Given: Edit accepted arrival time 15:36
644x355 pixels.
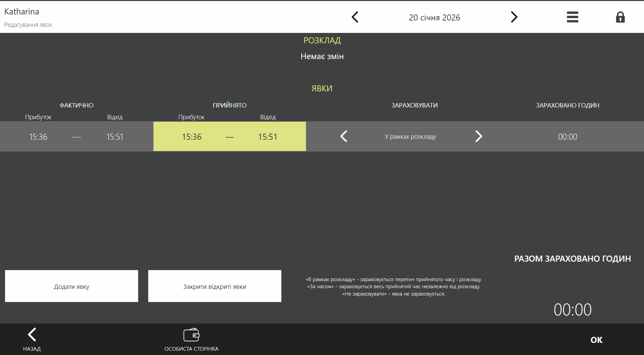Looking at the screenshot, I should click(192, 137).
